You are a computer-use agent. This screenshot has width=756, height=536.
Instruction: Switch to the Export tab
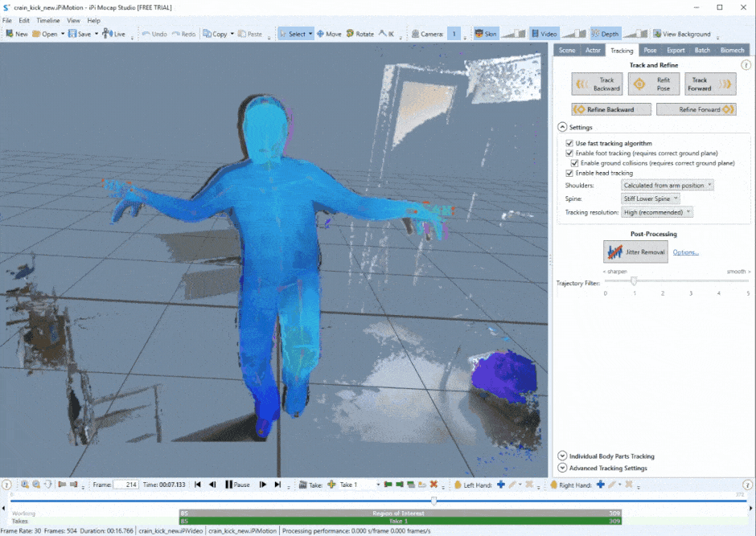pos(676,50)
